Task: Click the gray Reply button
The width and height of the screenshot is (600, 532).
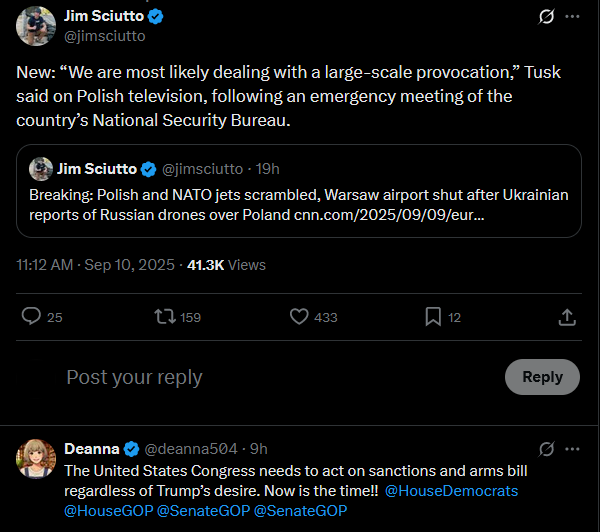Action: (x=542, y=377)
